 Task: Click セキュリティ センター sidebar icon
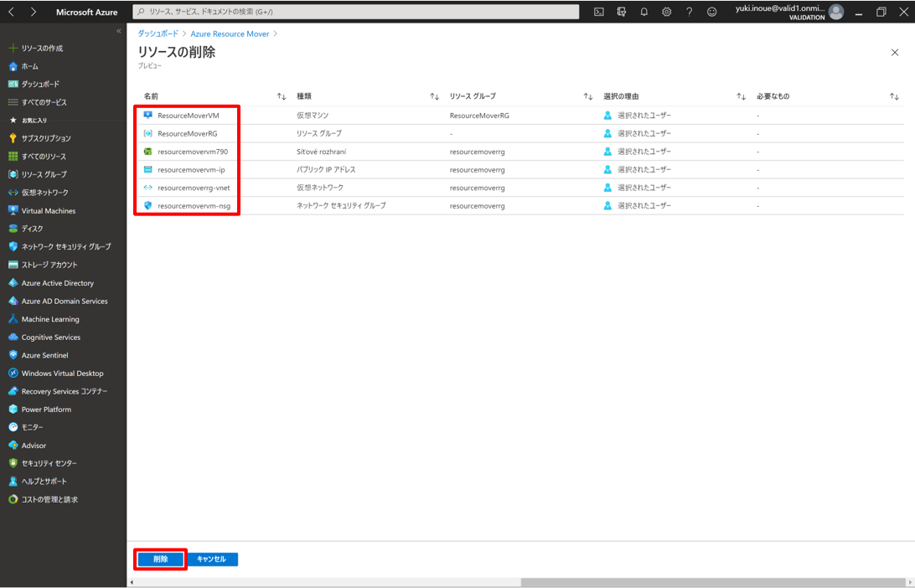coord(13,463)
